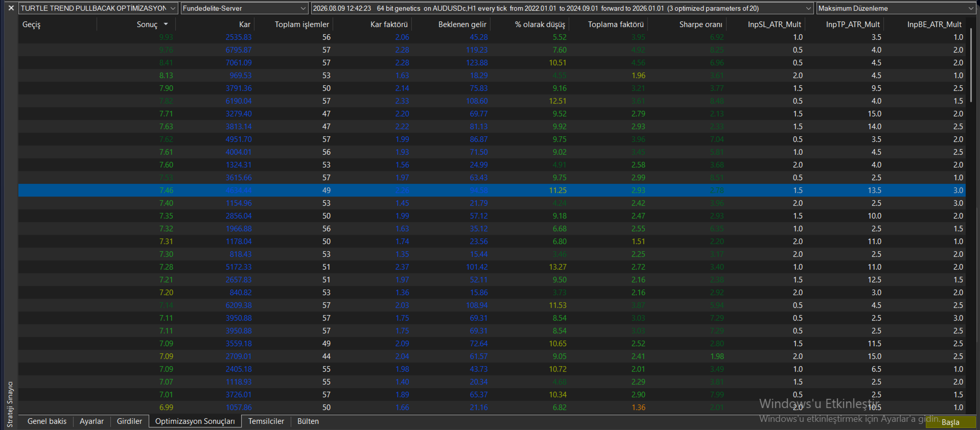Expand the Maksimum Düzenleme criterion dropdown
The width and height of the screenshot is (980, 430).
pos(896,8)
